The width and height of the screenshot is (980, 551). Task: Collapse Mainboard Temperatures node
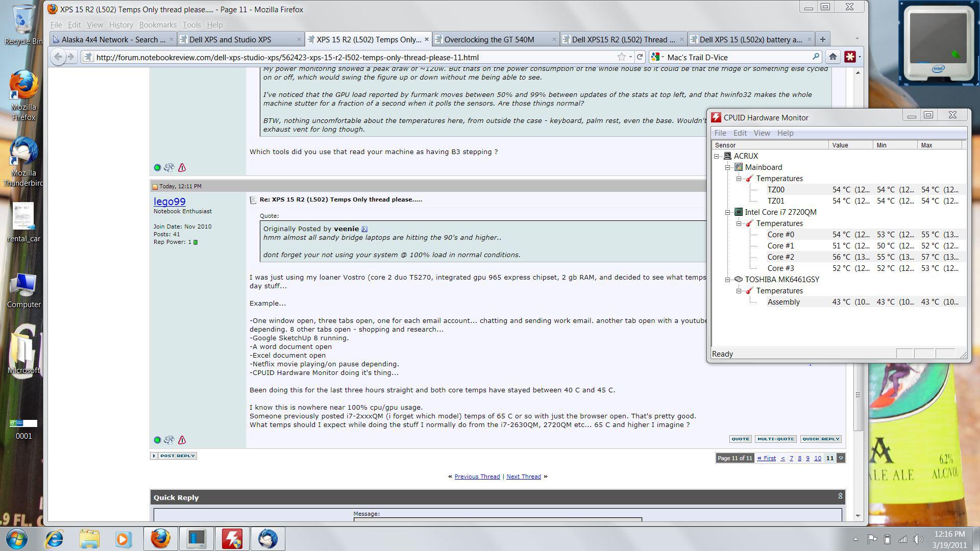coord(739,179)
